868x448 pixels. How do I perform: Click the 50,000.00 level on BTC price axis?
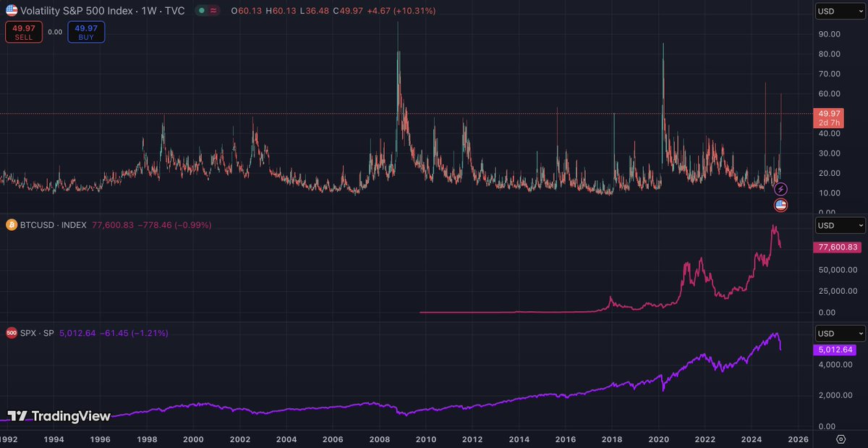click(x=836, y=269)
